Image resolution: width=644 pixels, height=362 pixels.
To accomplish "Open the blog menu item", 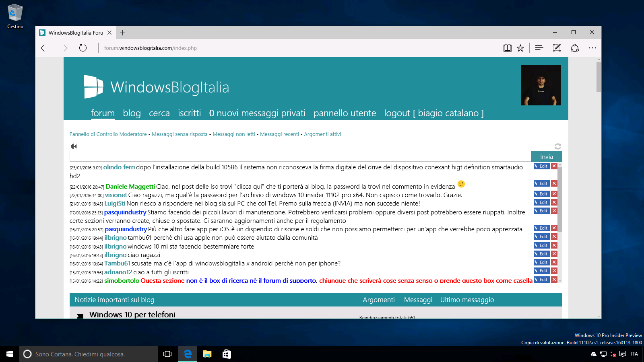I will pyautogui.click(x=132, y=113).
